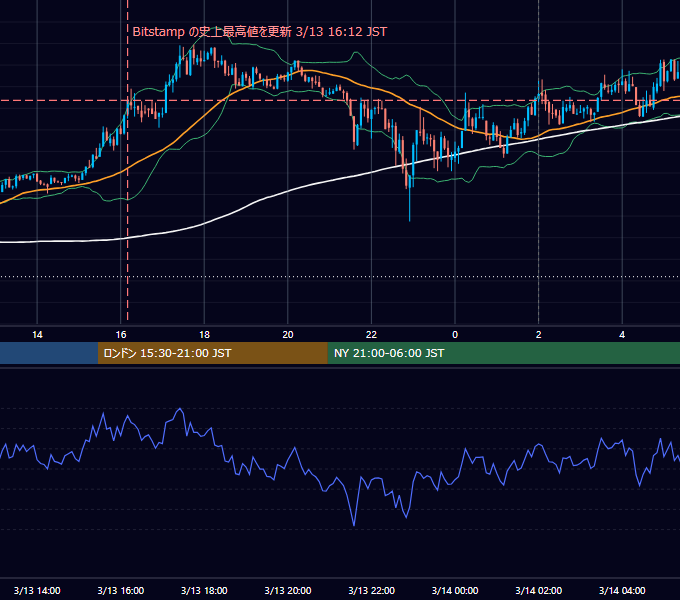Click the '4' hour label on the time axis

coord(622,335)
